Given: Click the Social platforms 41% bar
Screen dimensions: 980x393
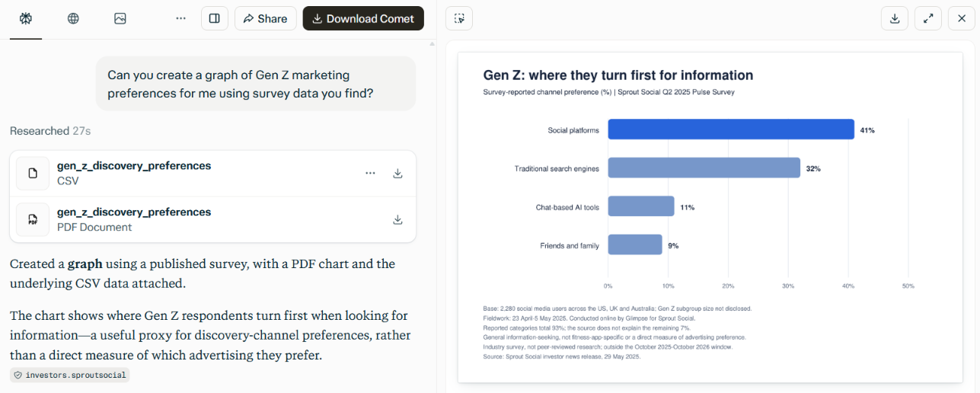Looking at the screenshot, I should [731, 129].
